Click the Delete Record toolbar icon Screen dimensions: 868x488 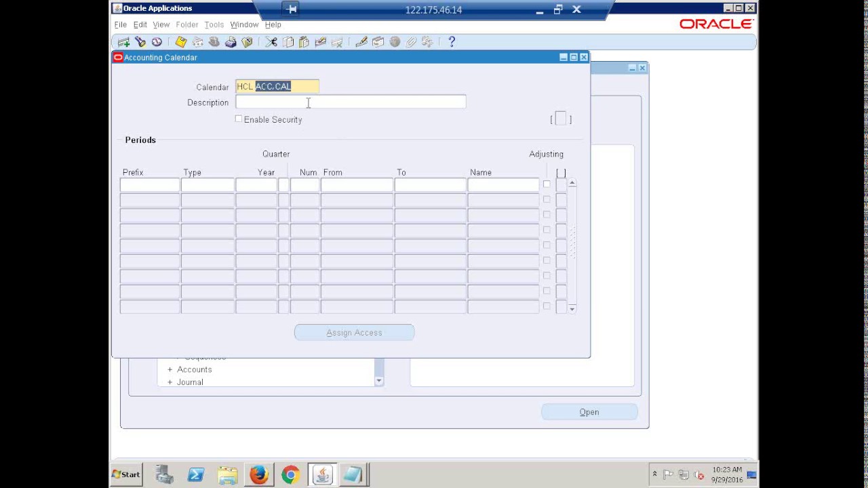pyautogui.click(x=337, y=42)
